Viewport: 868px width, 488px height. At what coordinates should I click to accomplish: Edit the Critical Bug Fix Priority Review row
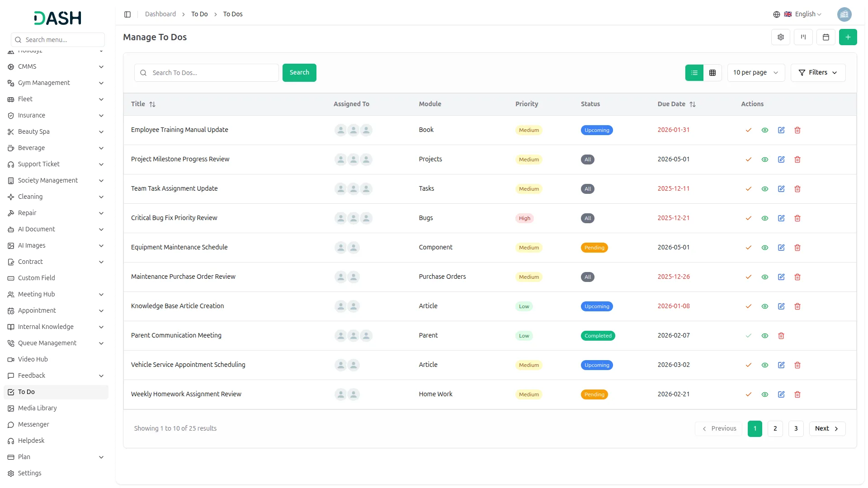pos(781,218)
